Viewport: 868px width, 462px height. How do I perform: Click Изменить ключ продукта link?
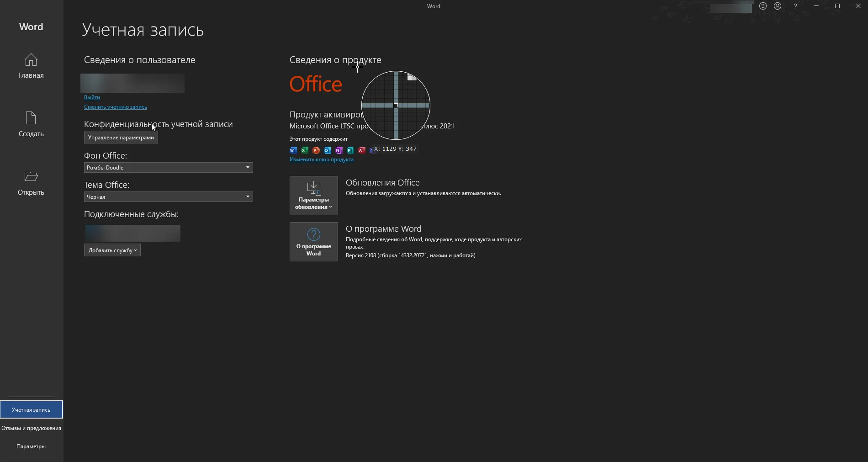[322, 159]
